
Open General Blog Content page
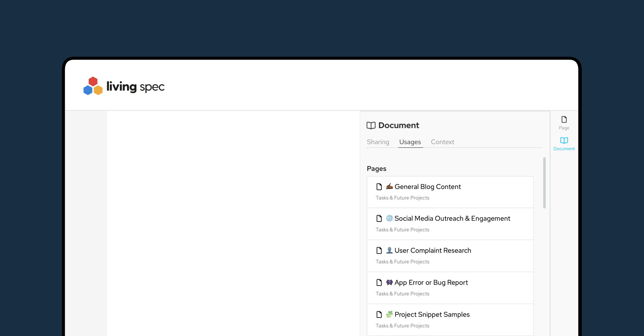(x=427, y=187)
